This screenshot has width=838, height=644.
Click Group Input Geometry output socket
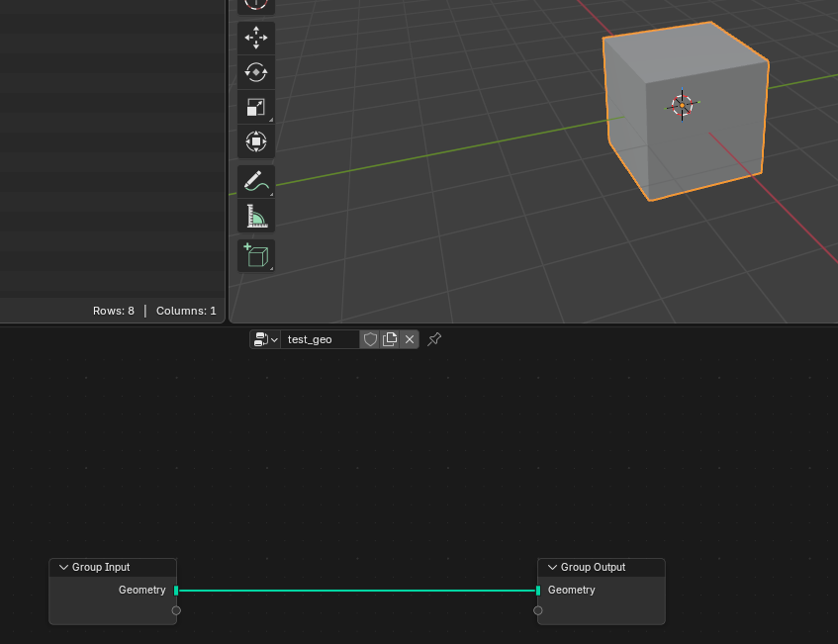(176, 590)
